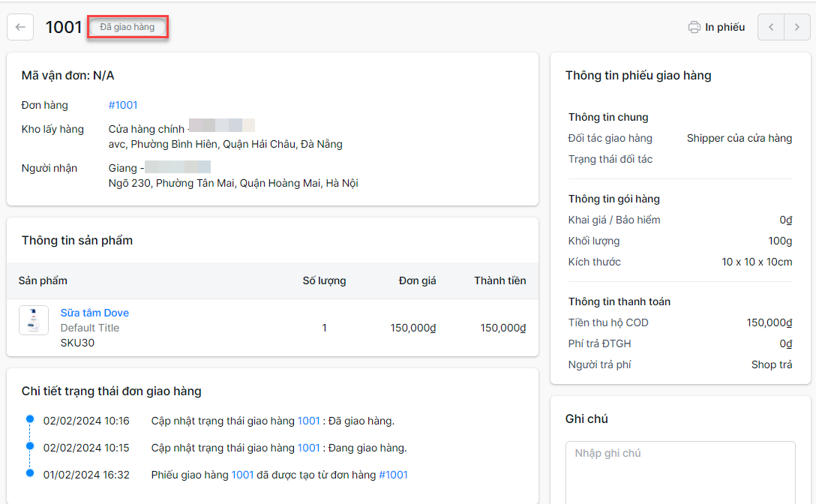816x504 pixels.
Task: Open 1001 link in the Đã giao hàng log entry
Action: point(308,421)
